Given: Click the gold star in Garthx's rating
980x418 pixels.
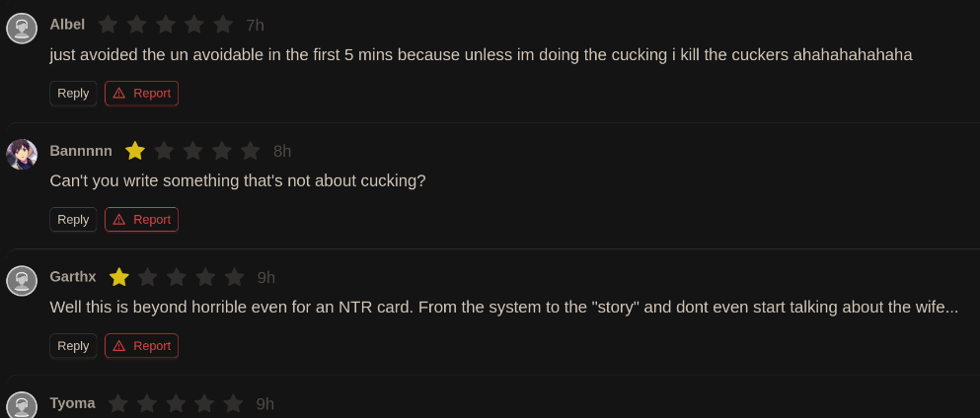Looking at the screenshot, I should [x=118, y=277].
